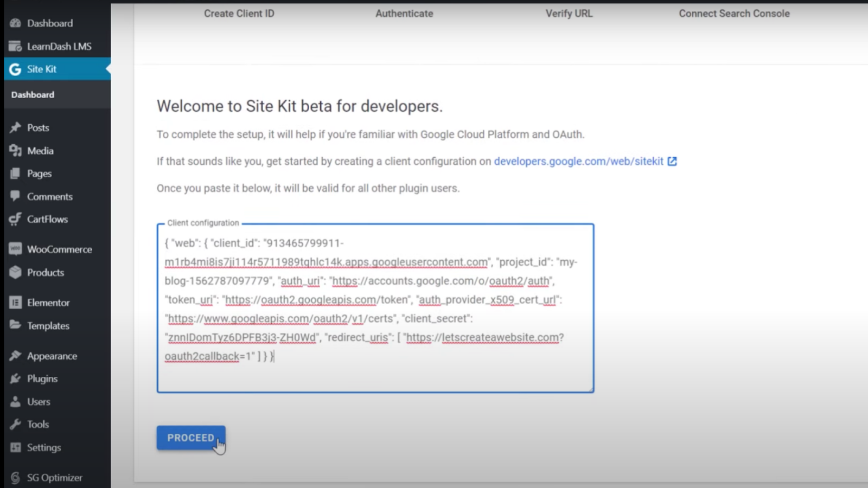Click the Media library icon

coord(15,151)
